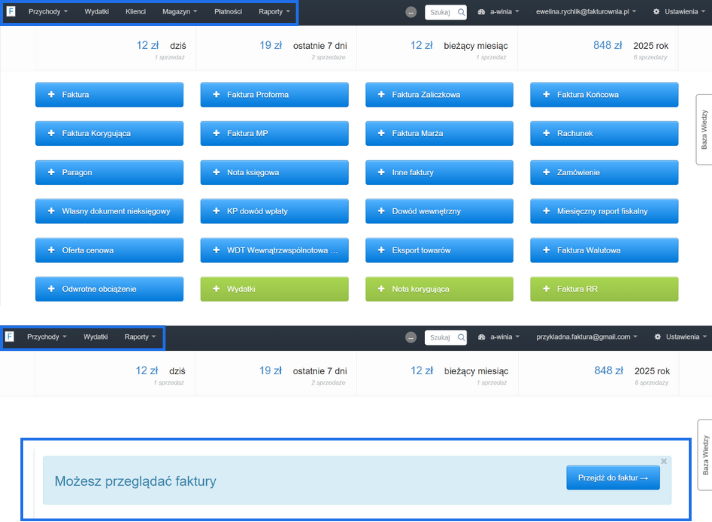Add a Zamówienie order
This screenshot has height=522, width=712.
click(604, 172)
